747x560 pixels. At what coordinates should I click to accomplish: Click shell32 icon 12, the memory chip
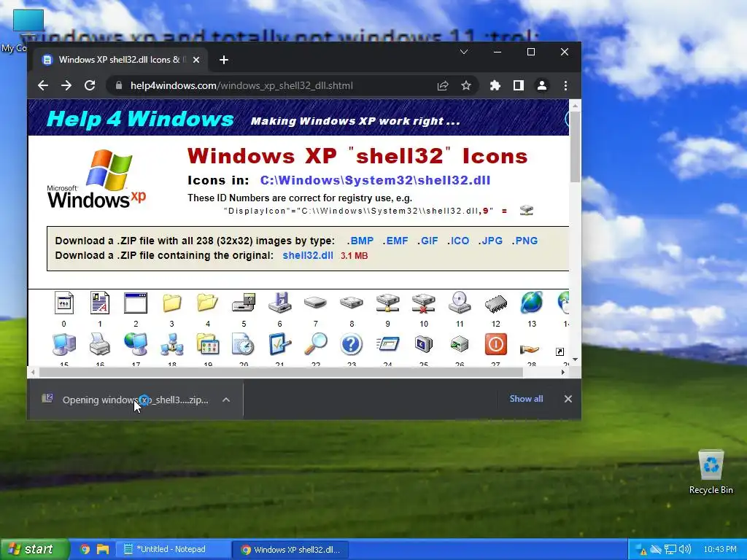(495, 303)
